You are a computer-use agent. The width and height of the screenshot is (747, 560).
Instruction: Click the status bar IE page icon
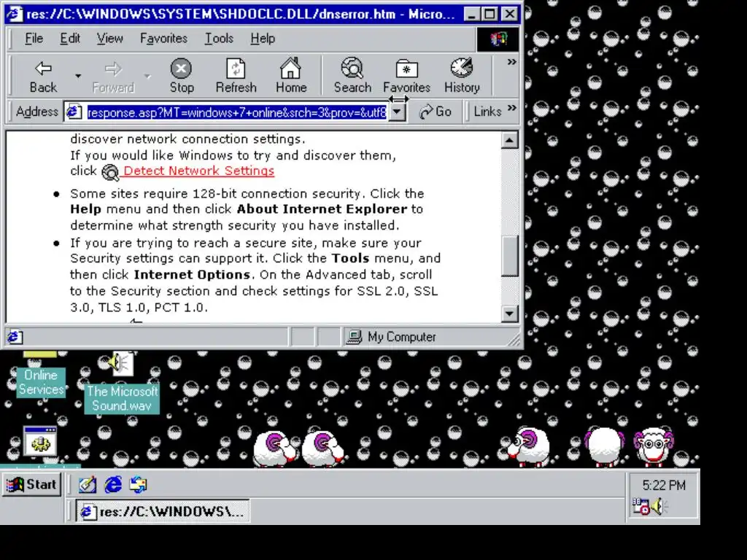(x=14, y=337)
